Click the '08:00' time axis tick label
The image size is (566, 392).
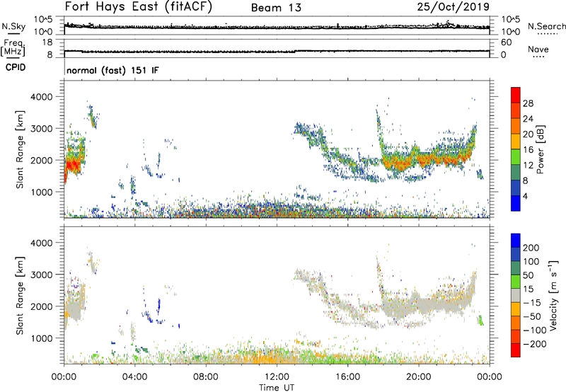206,377
